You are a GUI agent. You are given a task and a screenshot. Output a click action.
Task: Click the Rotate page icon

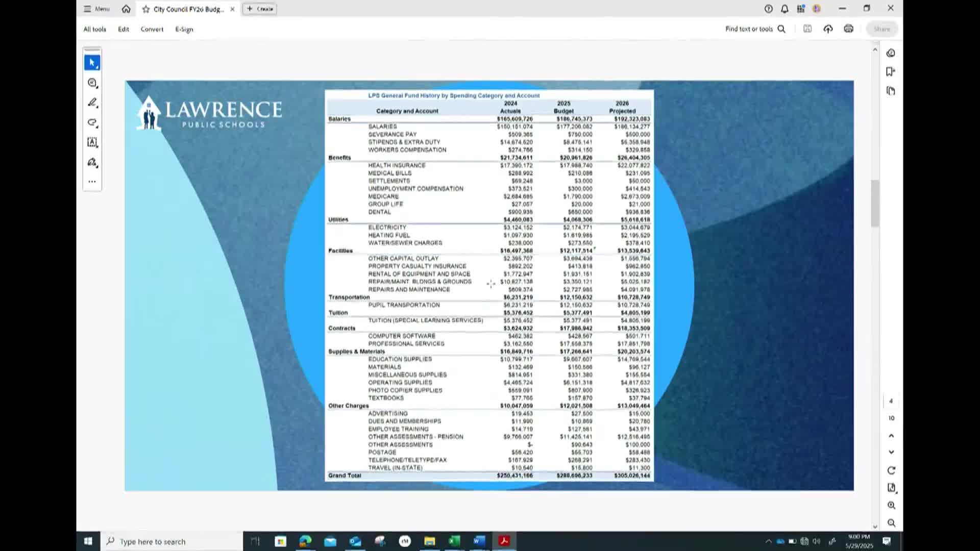[891, 470]
